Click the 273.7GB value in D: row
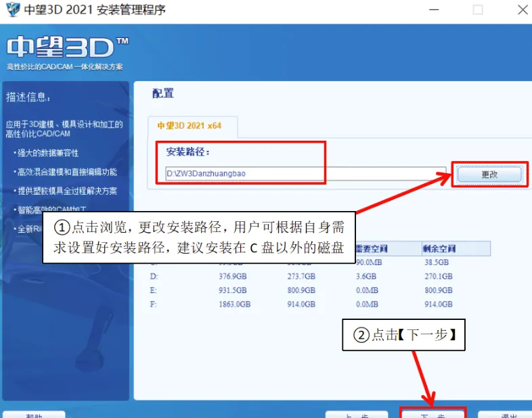 pos(301,276)
